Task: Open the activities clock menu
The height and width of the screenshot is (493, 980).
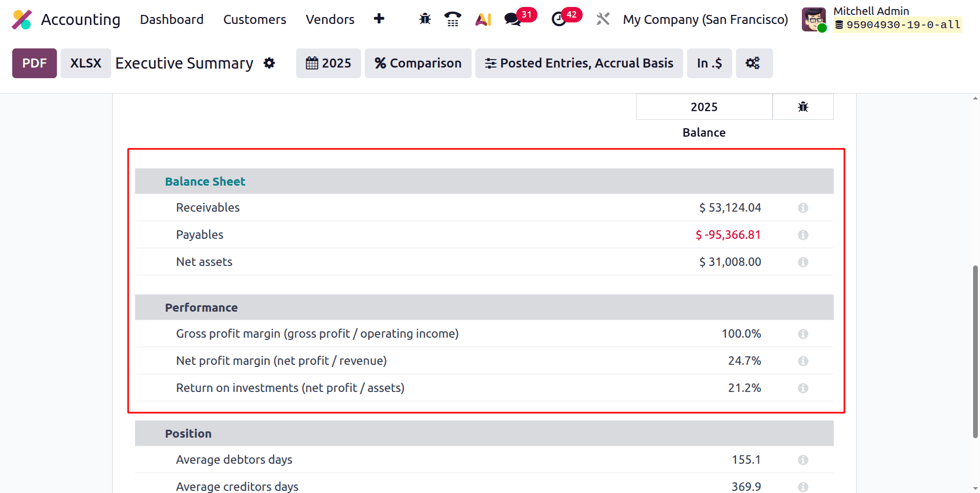Action: 558,19
